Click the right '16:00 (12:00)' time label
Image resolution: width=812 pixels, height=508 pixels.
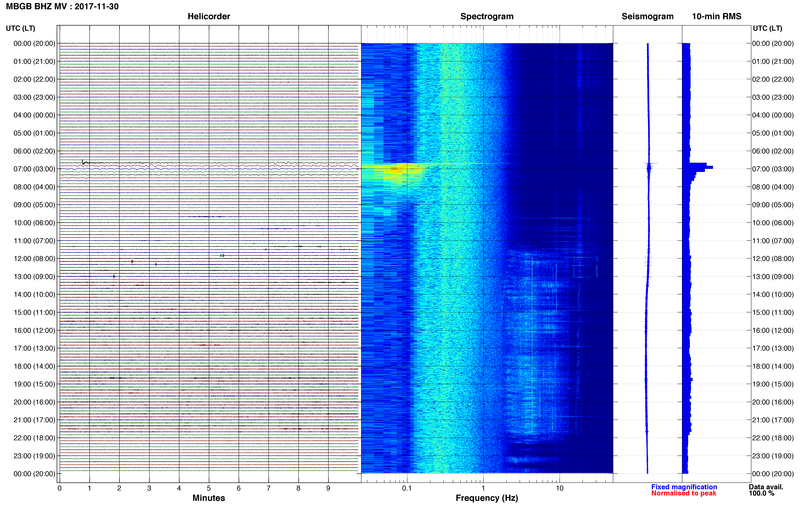773,330
